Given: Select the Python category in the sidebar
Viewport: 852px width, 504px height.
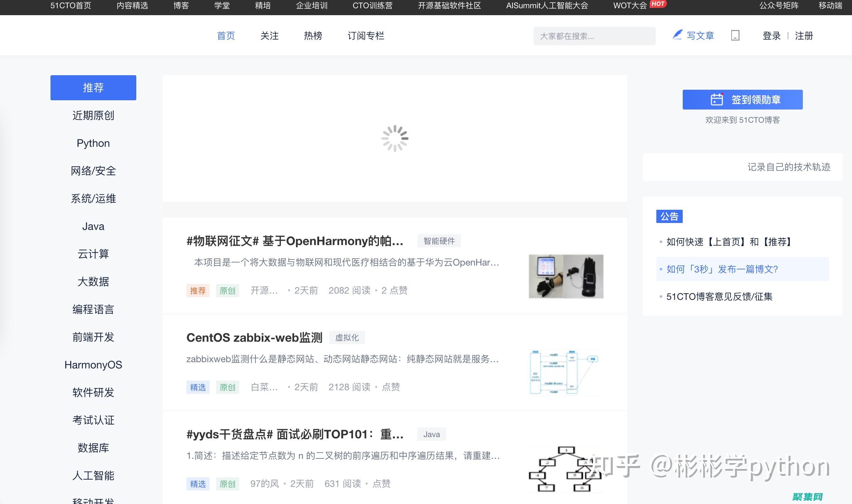Looking at the screenshot, I should pos(93,143).
